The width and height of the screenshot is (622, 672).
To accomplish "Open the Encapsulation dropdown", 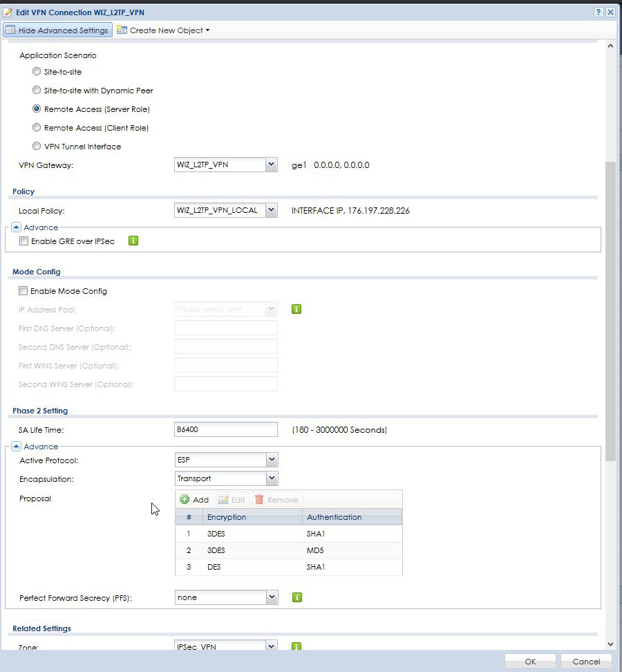I will pos(272,478).
